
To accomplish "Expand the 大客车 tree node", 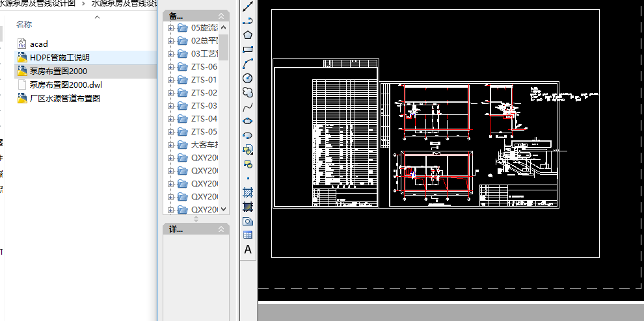I will [x=170, y=145].
